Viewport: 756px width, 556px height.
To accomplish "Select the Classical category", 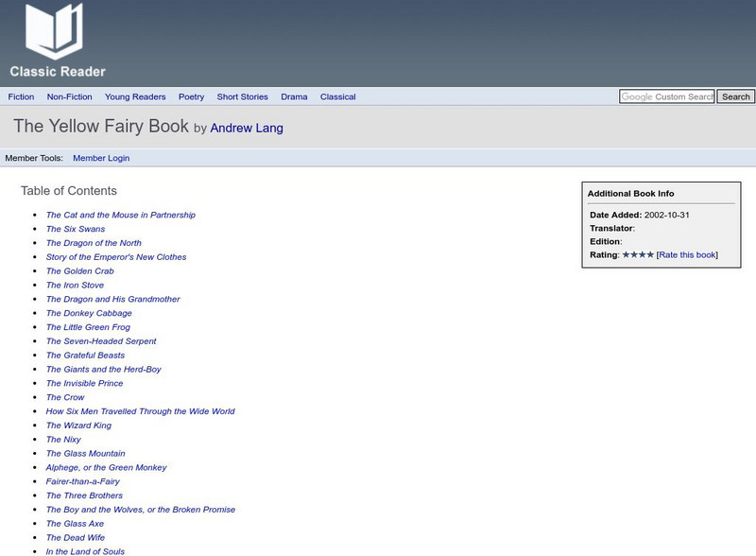I will click(337, 96).
